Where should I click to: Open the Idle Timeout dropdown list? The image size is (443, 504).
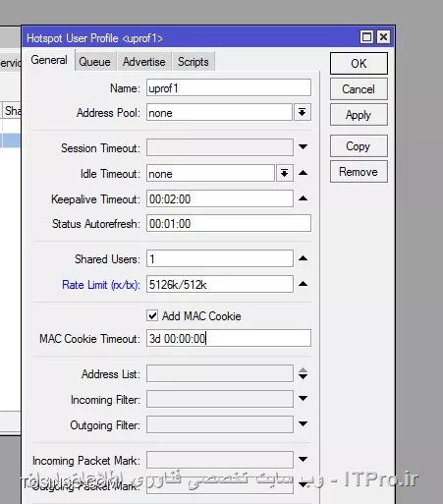284,173
